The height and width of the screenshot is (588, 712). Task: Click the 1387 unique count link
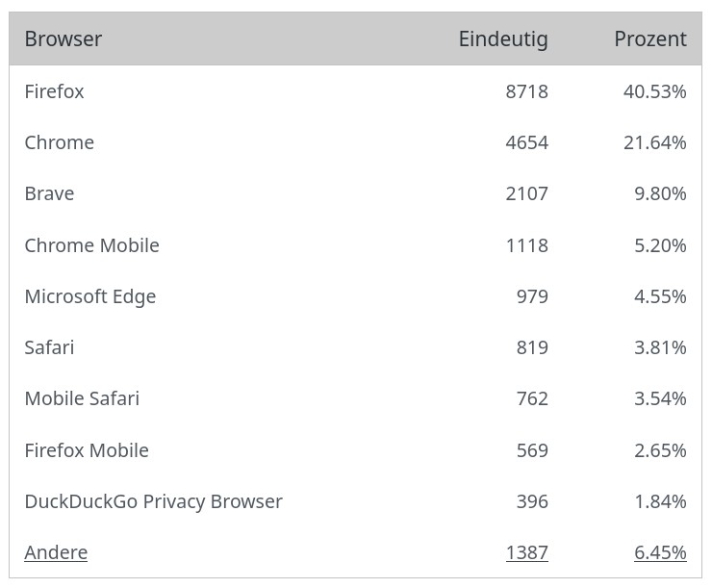click(526, 552)
